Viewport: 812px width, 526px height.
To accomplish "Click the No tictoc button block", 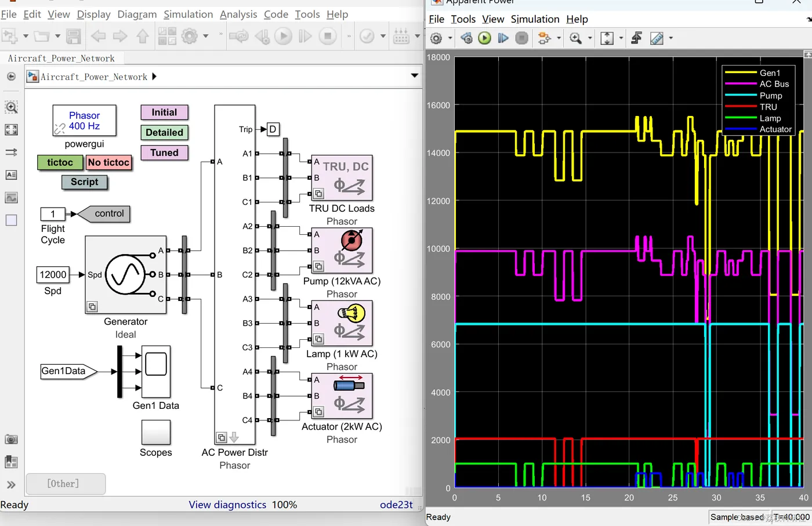I will pos(108,163).
